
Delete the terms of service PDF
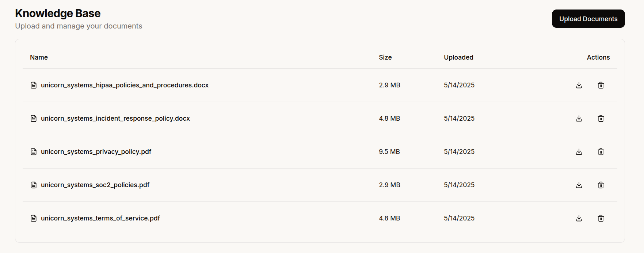coord(601,218)
